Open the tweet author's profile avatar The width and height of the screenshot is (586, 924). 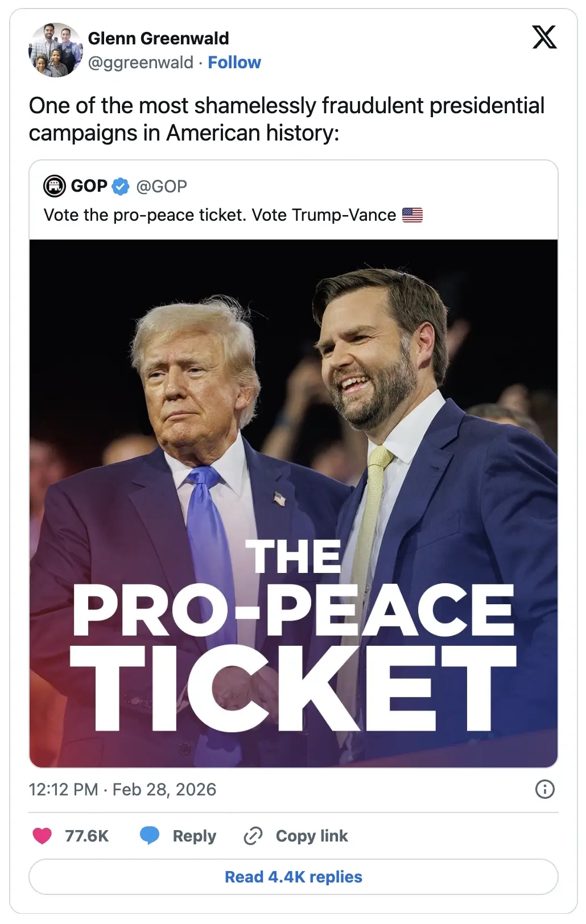[56, 50]
